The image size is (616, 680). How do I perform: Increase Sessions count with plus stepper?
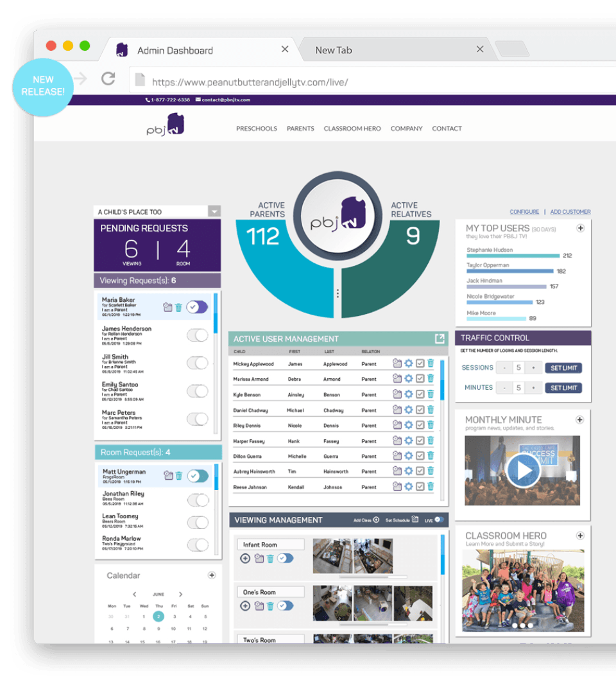(531, 367)
